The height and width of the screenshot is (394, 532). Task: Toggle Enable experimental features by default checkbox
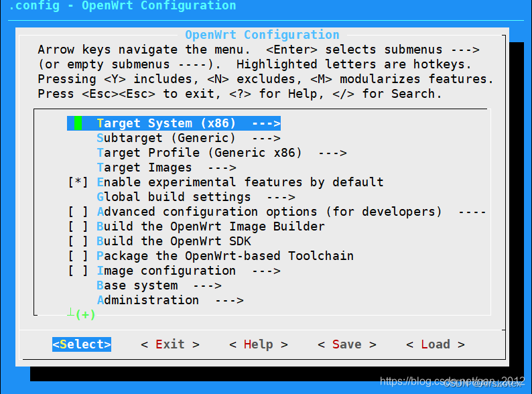[78, 182]
